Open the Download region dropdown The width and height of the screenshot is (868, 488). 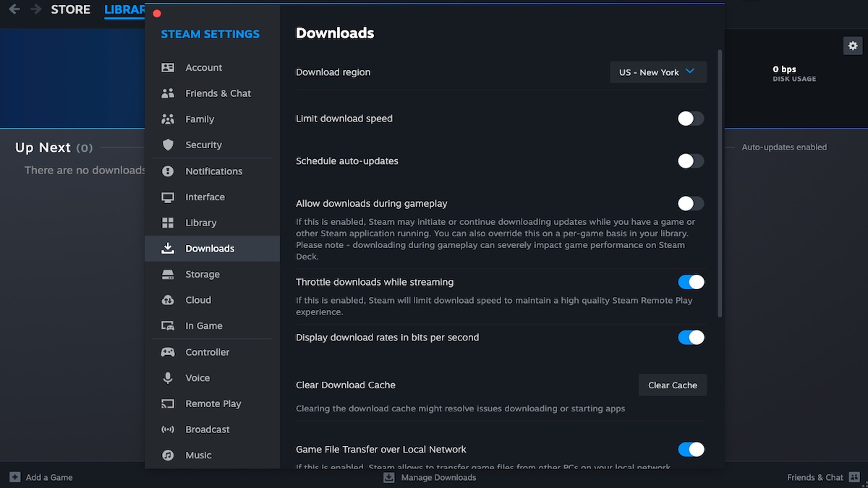click(x=658, y=72)
